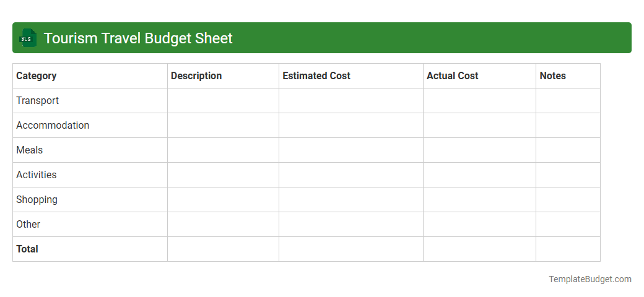Click the Description cell for Accommodation

223,126
